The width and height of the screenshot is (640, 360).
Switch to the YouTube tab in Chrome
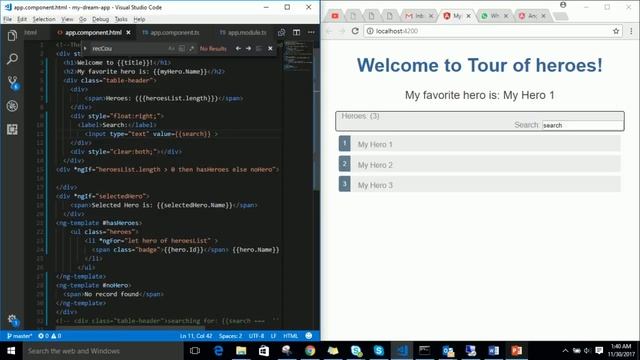point(335,16)
